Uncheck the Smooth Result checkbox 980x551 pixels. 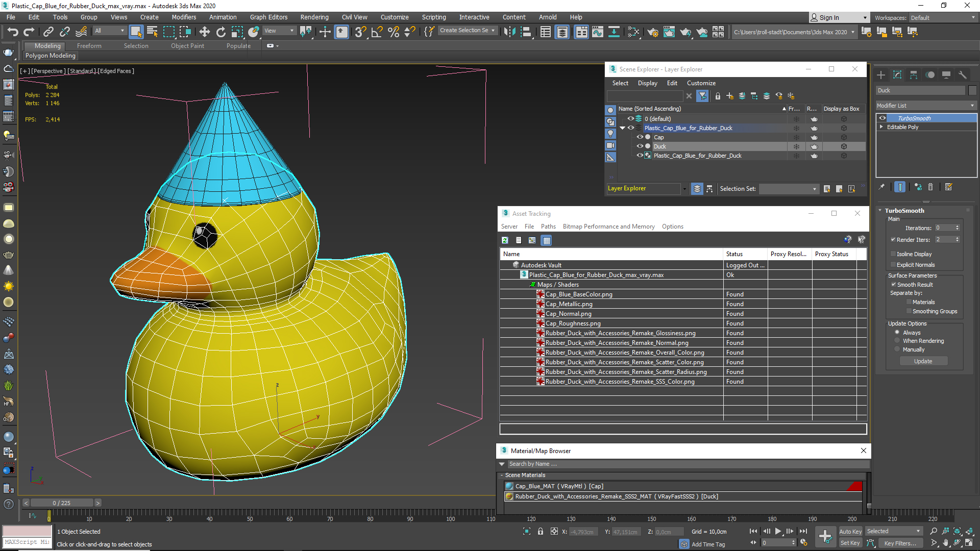coord(893,285)
